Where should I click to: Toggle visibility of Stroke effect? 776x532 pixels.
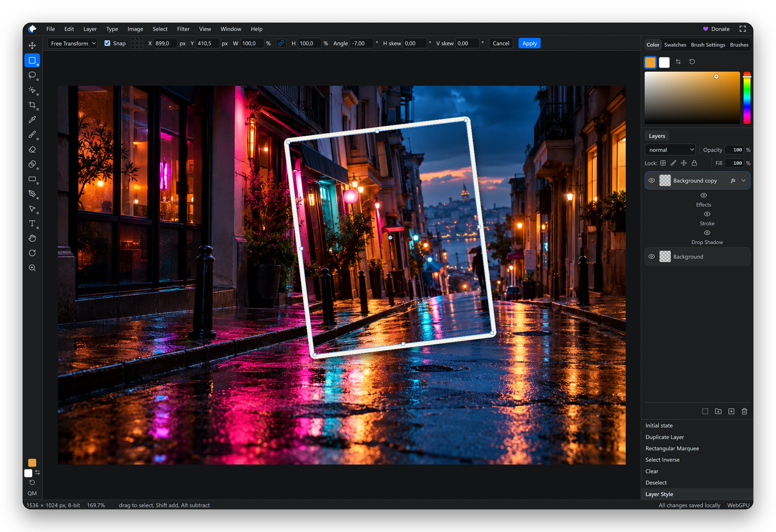(x=707, y=214)
